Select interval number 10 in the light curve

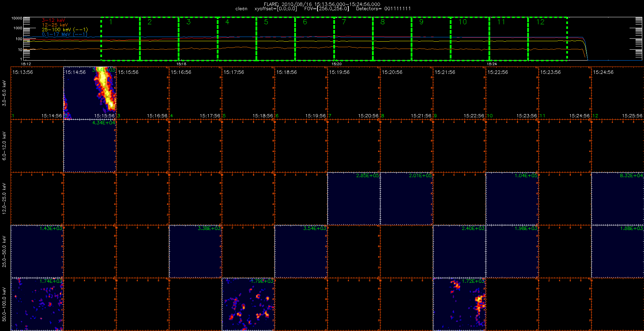pos(470,39)
